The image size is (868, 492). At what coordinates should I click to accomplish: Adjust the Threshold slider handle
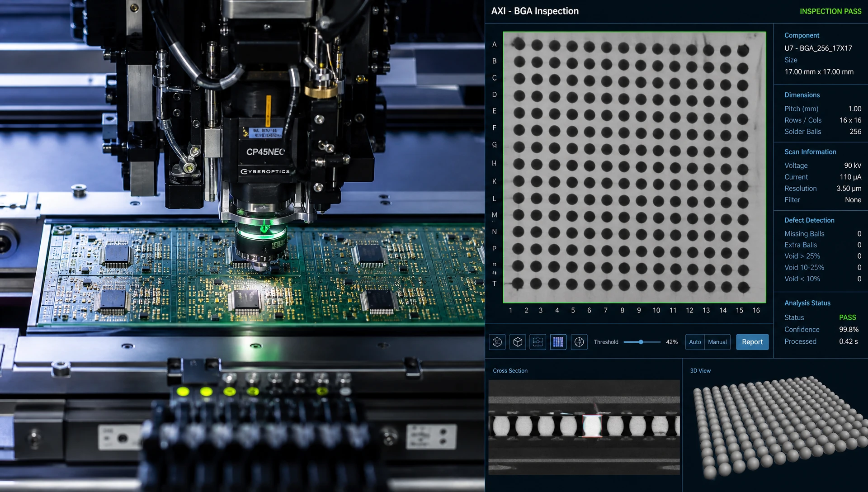(x=641, y=342)
